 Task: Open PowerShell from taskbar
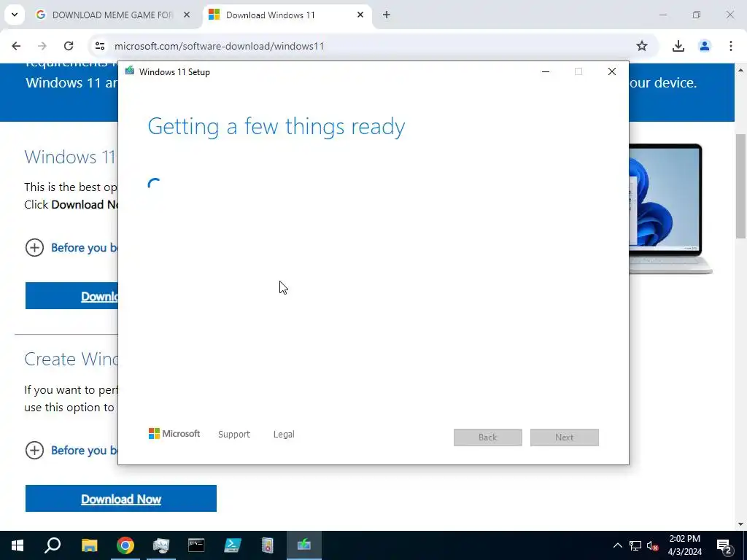click(x=233, y=545)
